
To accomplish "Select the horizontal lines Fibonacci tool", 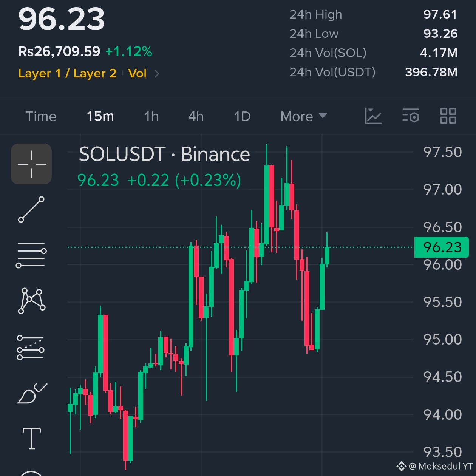I will coord(31,255).
